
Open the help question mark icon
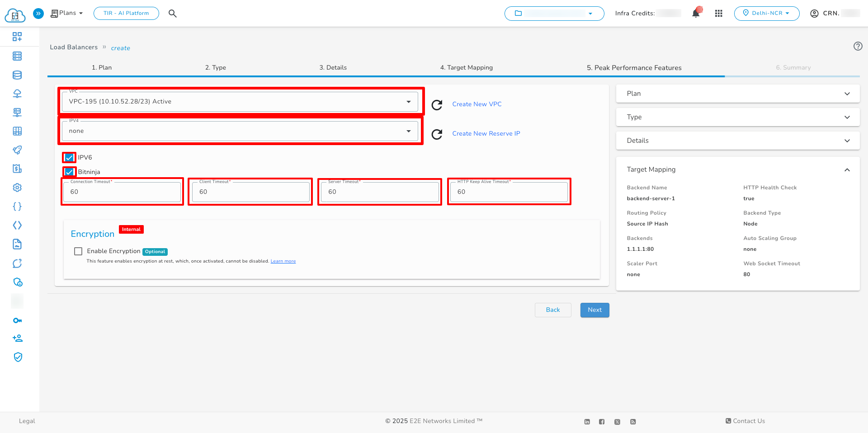tap(858, 46)
